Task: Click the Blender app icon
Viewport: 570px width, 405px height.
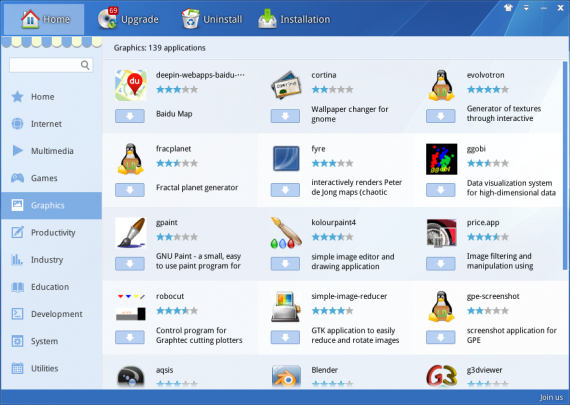Action: coord(286,377)
